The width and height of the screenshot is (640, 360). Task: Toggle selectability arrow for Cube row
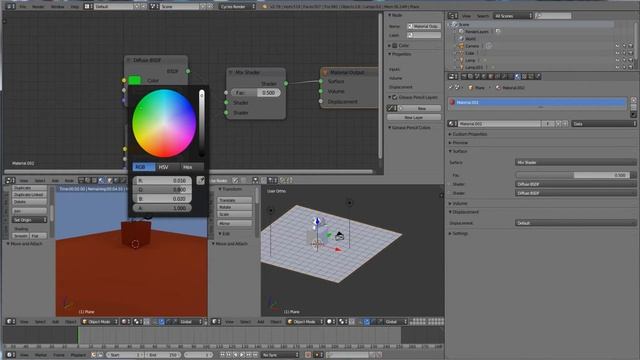tap(624, 53)
